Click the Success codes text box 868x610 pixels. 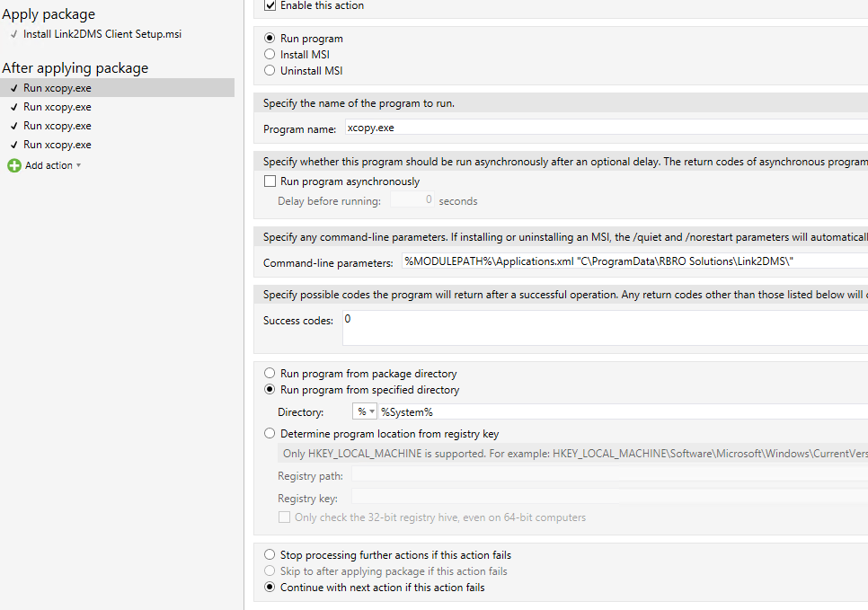(602, 328)
